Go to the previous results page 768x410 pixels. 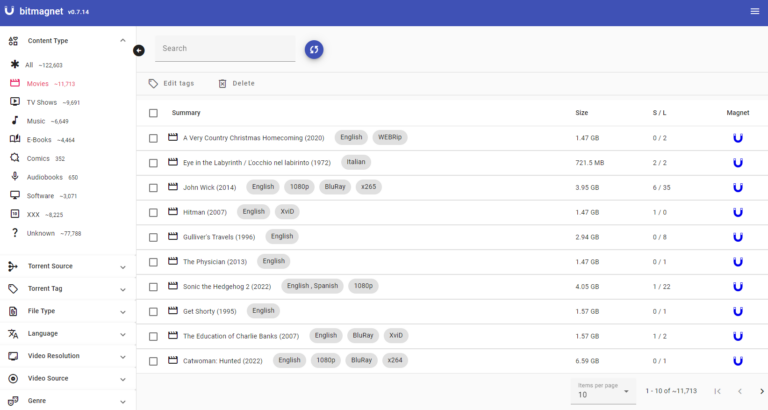(x=740, y=391)
